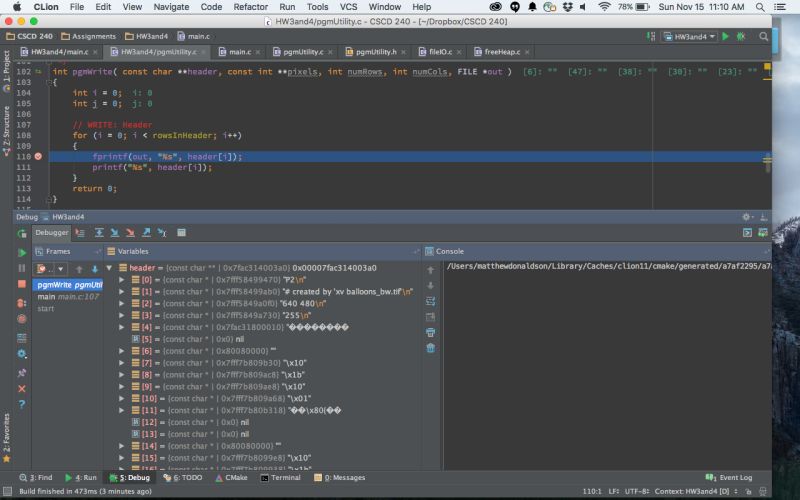The height and width of the screenshot is (500, 800).
Task: Clear console with trash icon
Action: pyautogui.click(x=431, y=348)
